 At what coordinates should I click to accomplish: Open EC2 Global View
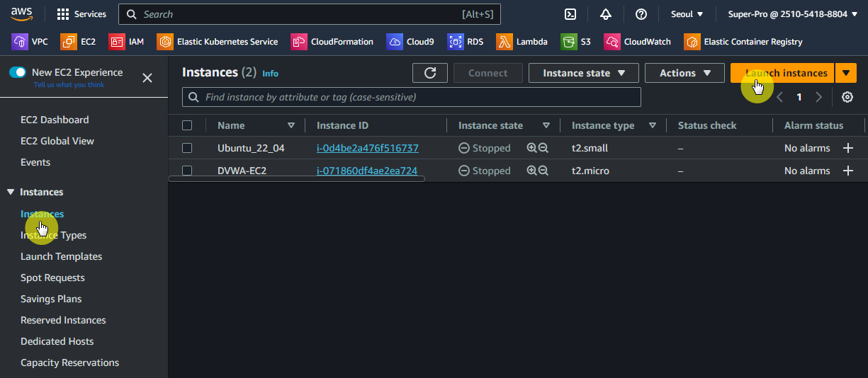pos(57,141)
